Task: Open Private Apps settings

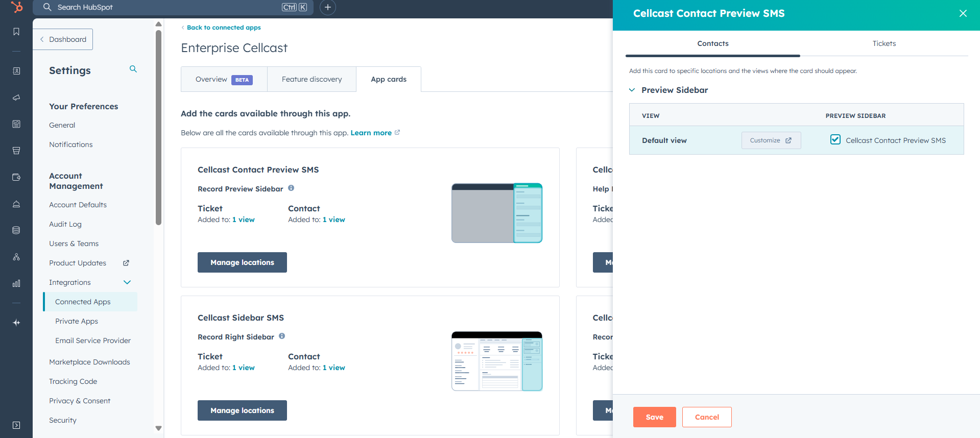Action: (77, 321)
